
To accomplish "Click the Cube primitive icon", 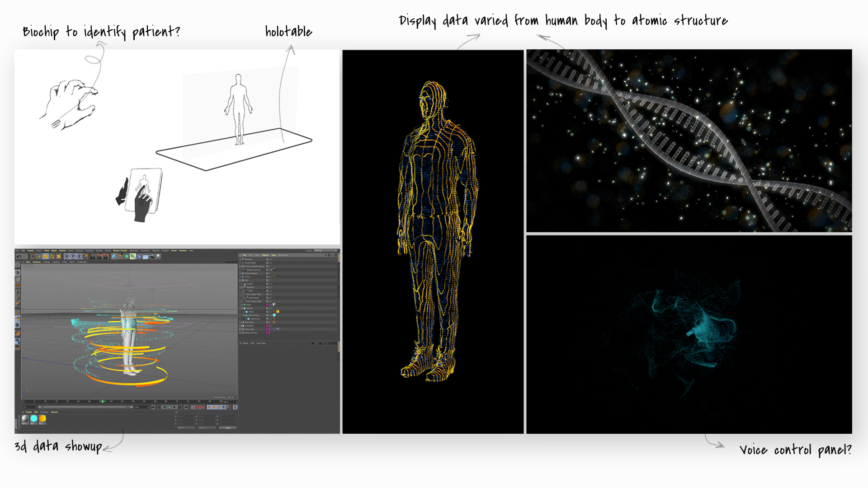I will 114,256.
